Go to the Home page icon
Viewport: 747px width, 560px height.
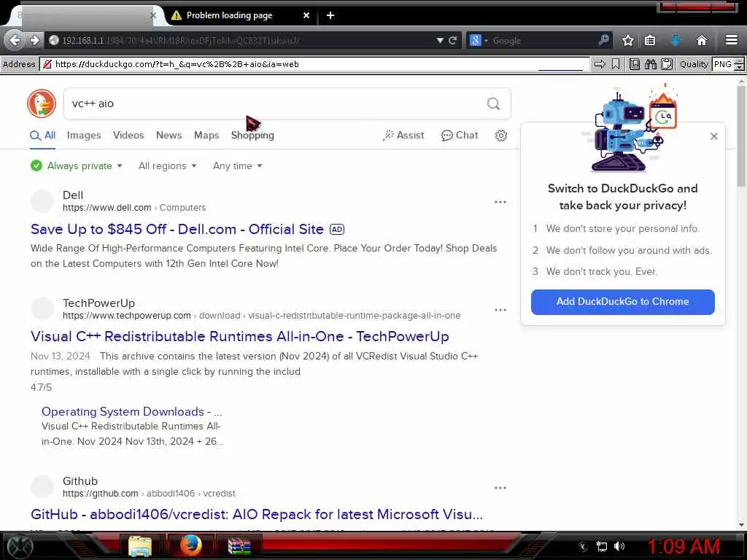click(701, 41)
